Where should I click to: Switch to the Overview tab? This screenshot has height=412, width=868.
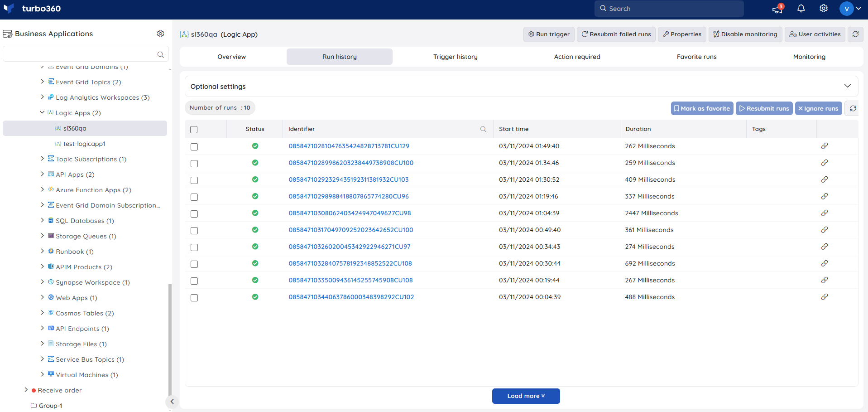point(232,57)
